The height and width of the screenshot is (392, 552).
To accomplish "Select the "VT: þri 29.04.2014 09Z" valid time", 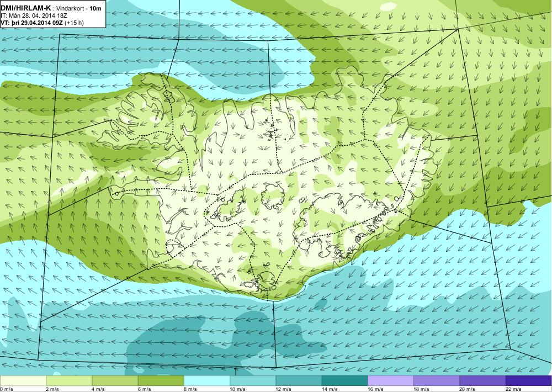I will pos(31,23).
